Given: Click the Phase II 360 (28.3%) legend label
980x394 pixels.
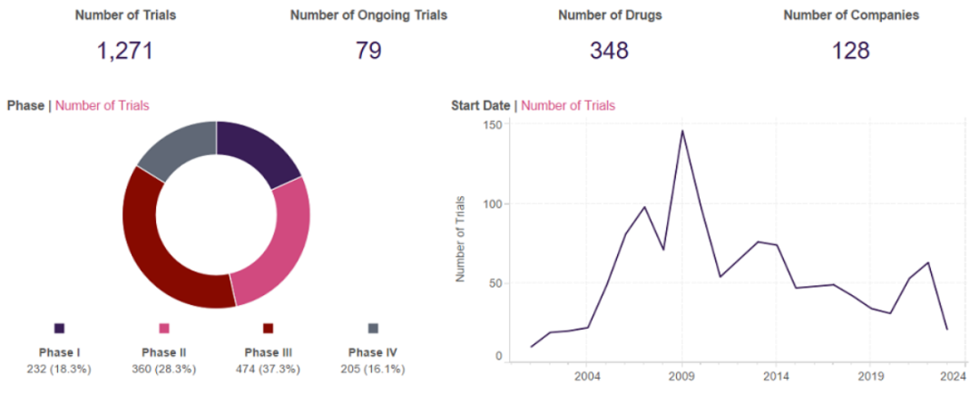Looking at the screenshot, I should [x=164, y=360].
